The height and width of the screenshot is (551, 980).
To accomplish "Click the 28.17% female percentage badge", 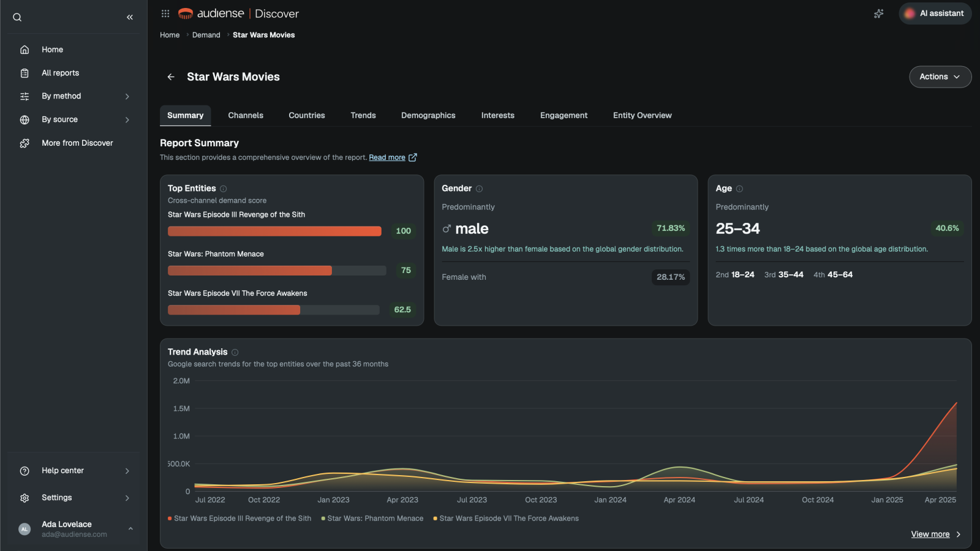I will pos(671,277).
